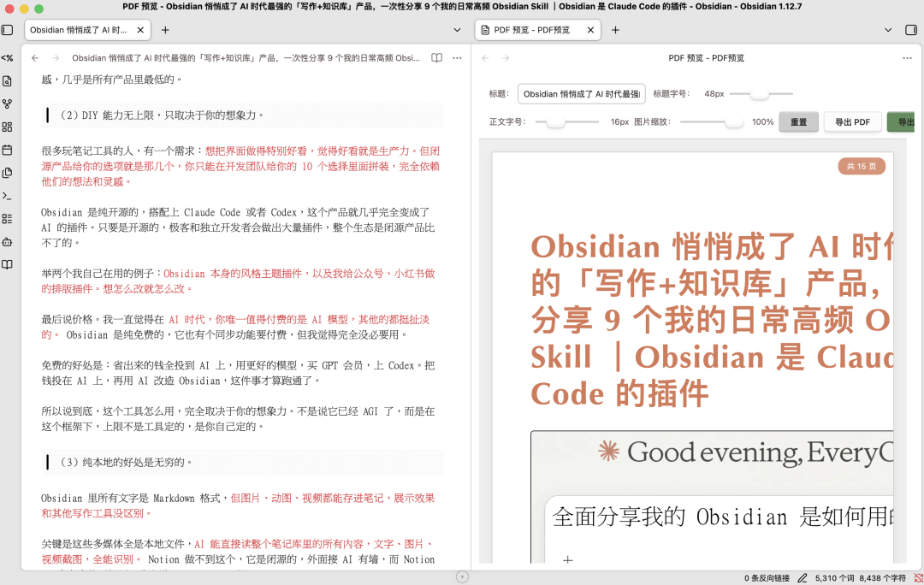Open more options for PDF preview pane
924x585 pixels.
(x=908, y=58)
